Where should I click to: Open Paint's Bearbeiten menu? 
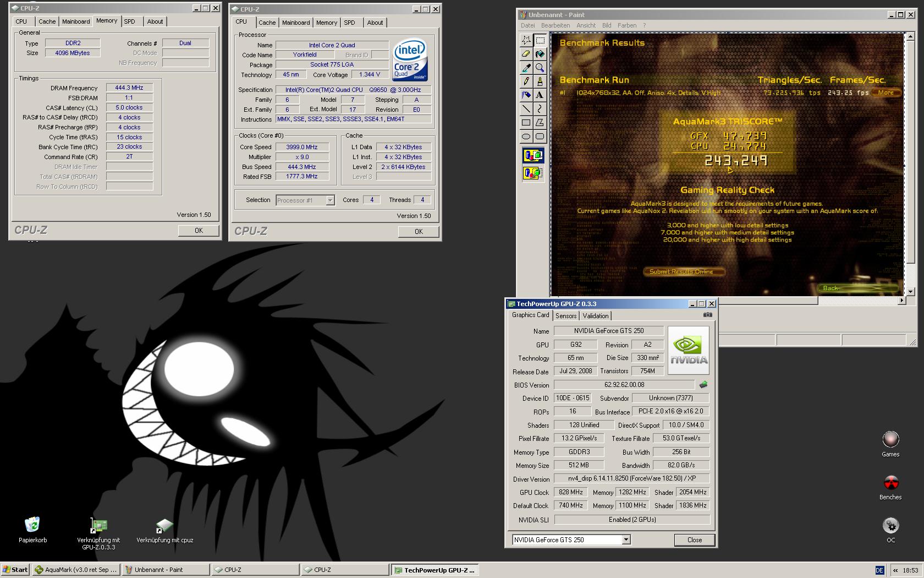point(555,25)
